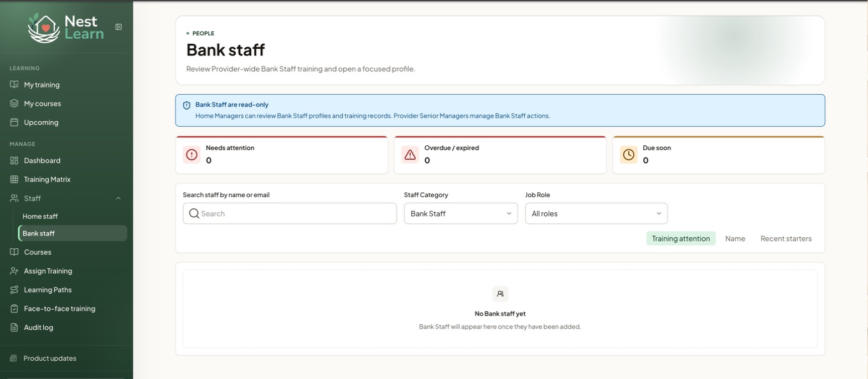Click the Learning Paths route icon
868x379 pixels.
click(14, 290)
